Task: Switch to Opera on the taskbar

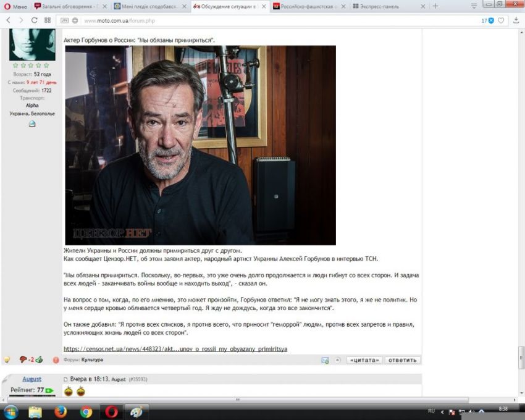Action: click(112, 411)
